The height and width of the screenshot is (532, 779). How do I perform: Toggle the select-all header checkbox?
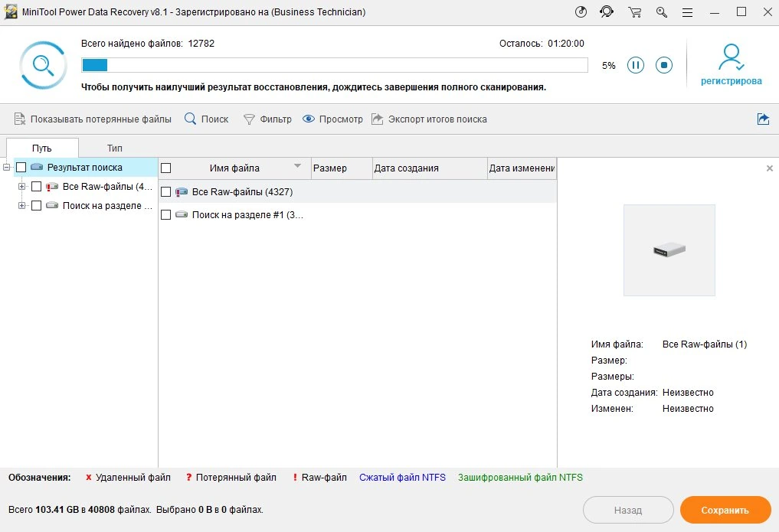[166, 168]
